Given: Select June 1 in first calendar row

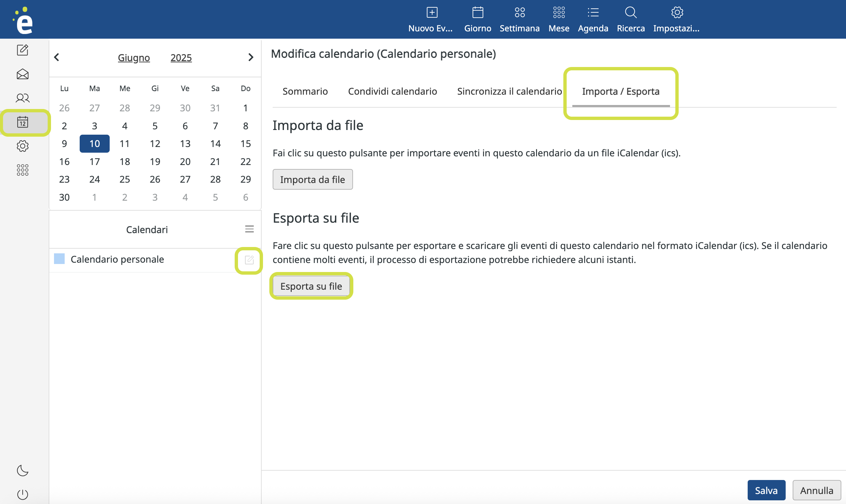Looking at the screenshot, I should (x=246, y=108).
